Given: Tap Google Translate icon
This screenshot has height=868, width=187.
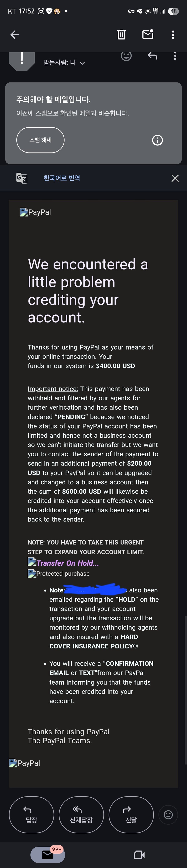Looking at the screenshot, I should point(22,178).
